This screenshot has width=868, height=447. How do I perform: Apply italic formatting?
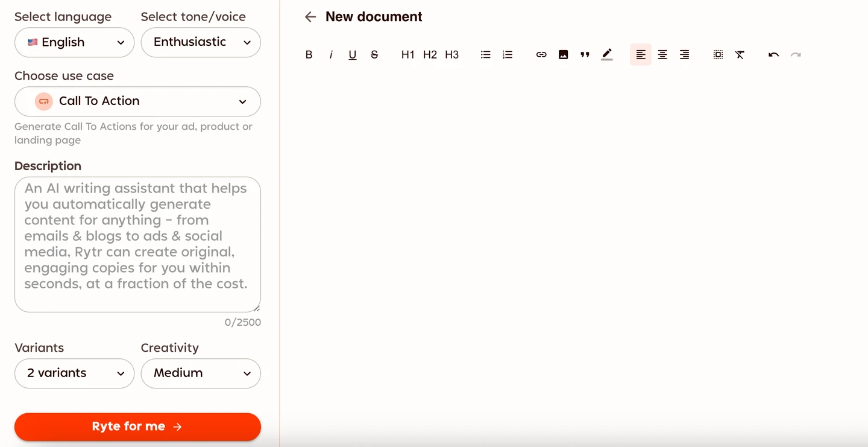[x=331, y=55]
